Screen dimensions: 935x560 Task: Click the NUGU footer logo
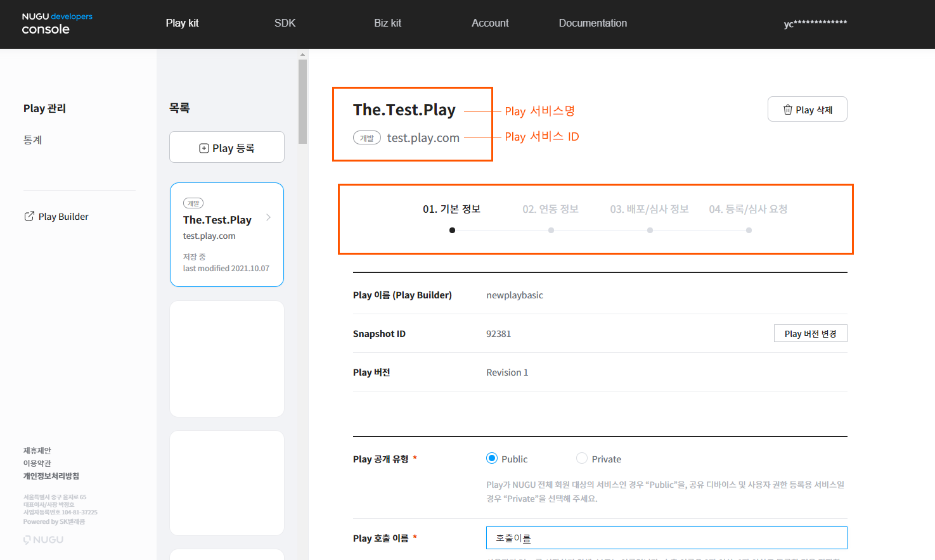44,540
